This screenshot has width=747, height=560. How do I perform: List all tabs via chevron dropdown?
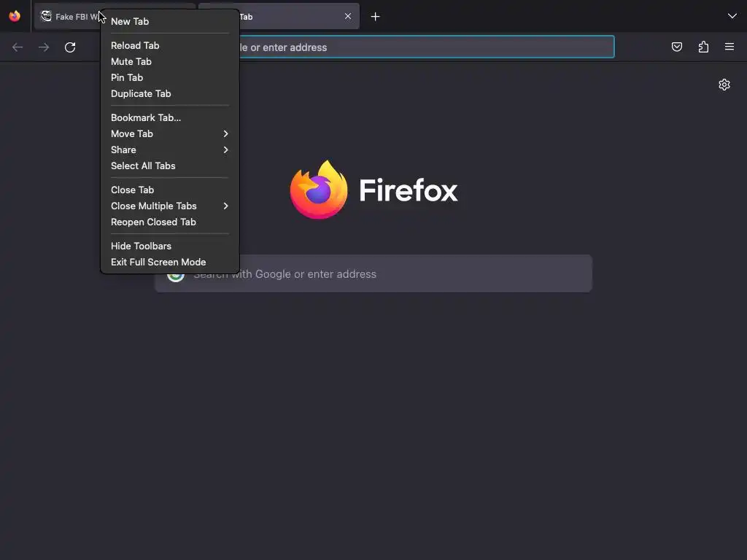pyautogui.click(x=732, y=16)
